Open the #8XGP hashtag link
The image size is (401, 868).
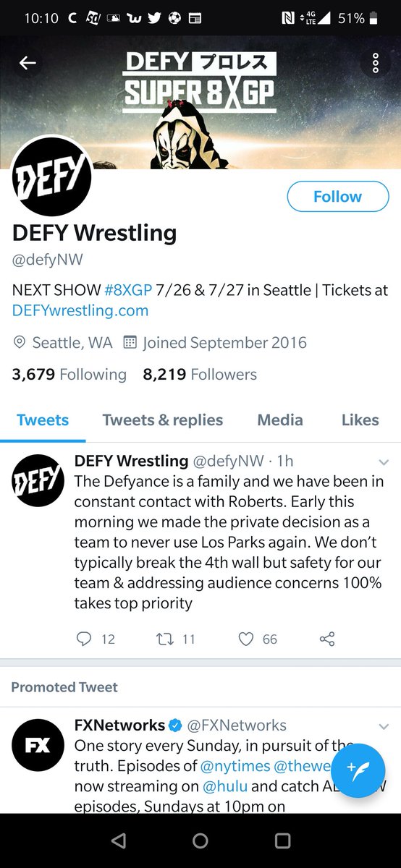tap(128, 290)
